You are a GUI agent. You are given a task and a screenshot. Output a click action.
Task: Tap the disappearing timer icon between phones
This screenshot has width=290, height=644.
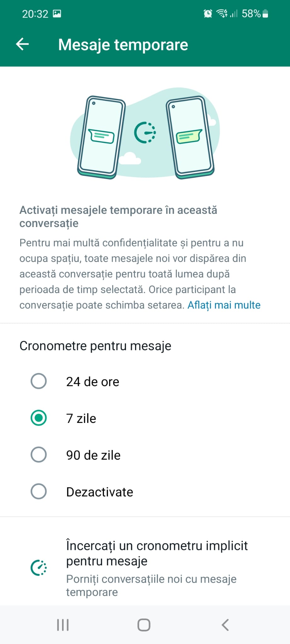coord(145,132)
